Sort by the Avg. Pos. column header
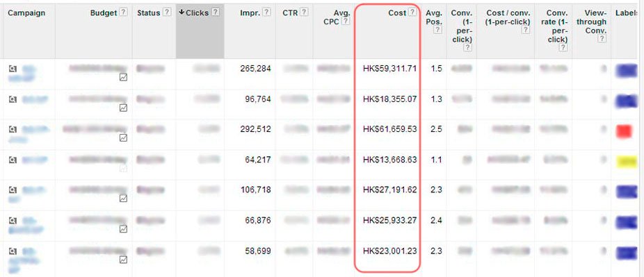644x277 pixels. [x=434, y=17]
